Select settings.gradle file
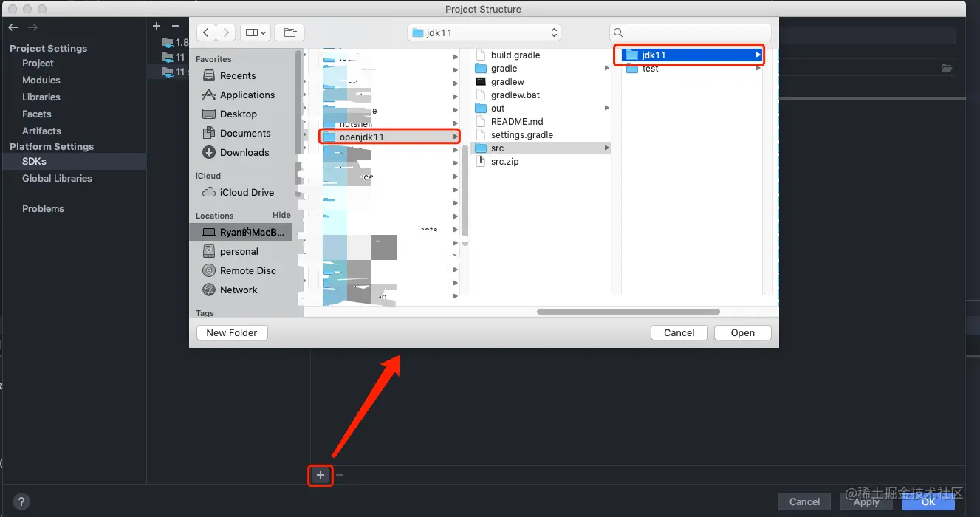The image size is (980, 517). click(521, 134)
